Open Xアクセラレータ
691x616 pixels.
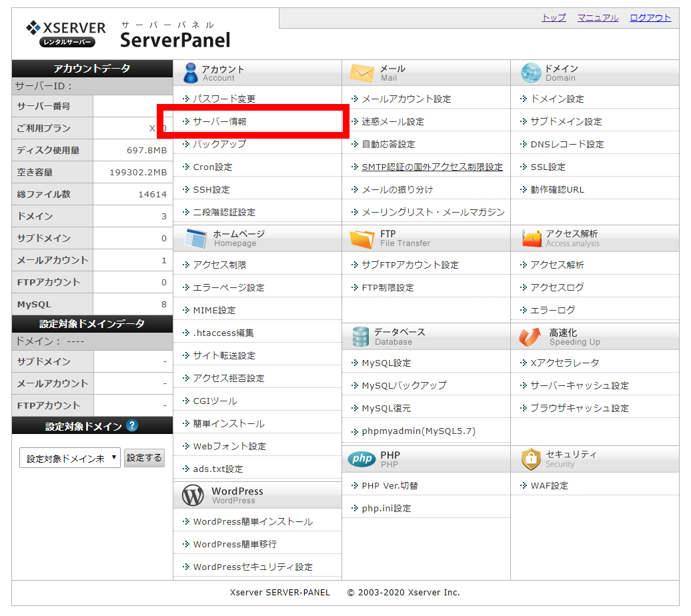click(564, 363)
